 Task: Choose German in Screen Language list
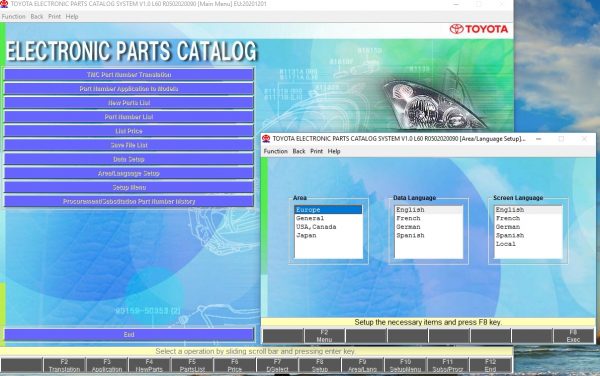(x=528, y=227)
